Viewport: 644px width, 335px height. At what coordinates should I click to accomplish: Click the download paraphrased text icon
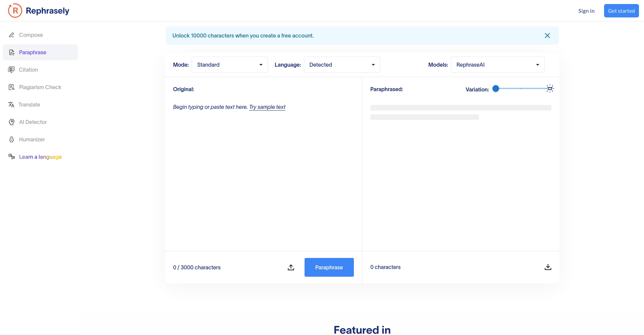[x=548, y=267]
